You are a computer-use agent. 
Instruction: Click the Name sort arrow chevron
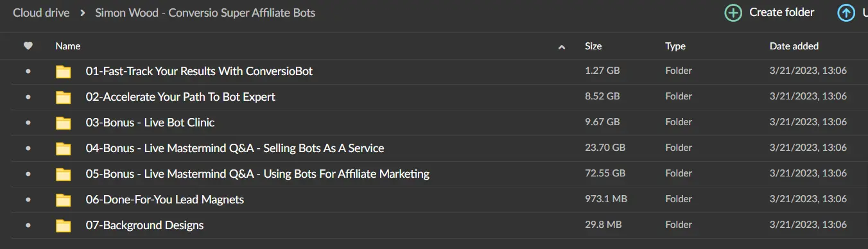(562, 47)
